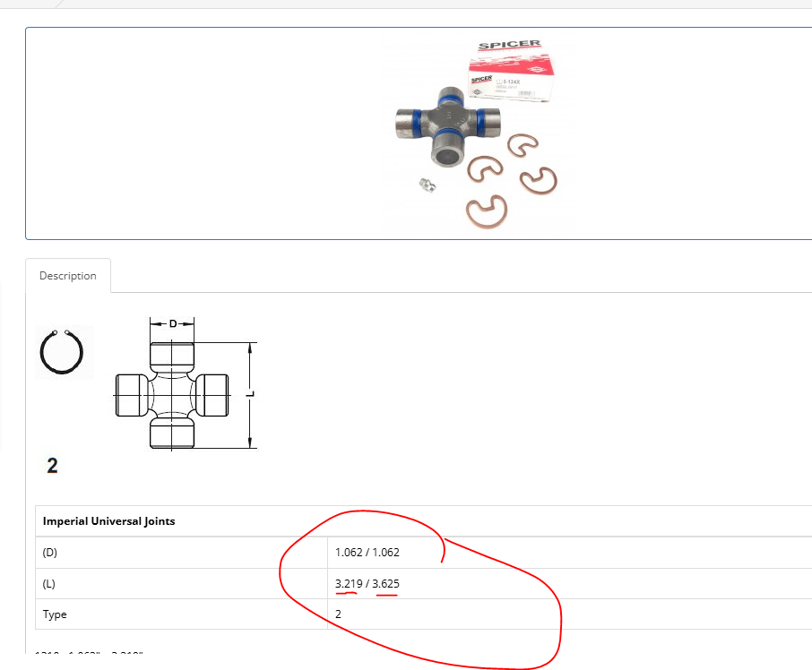The height and width of the screenshot is (670, 812).
Task: Click the top bearing cap in diagram
Action: pyautogui.click(x=171, y=358)
